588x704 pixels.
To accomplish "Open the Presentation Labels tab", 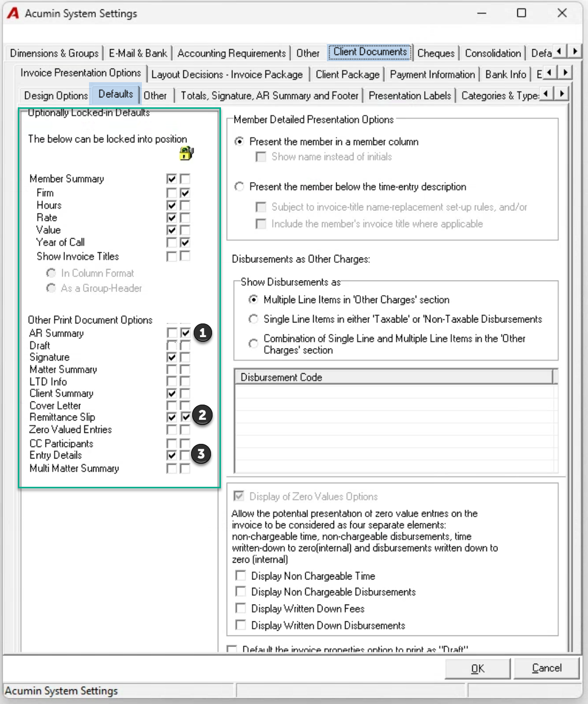I will point(409,95).
